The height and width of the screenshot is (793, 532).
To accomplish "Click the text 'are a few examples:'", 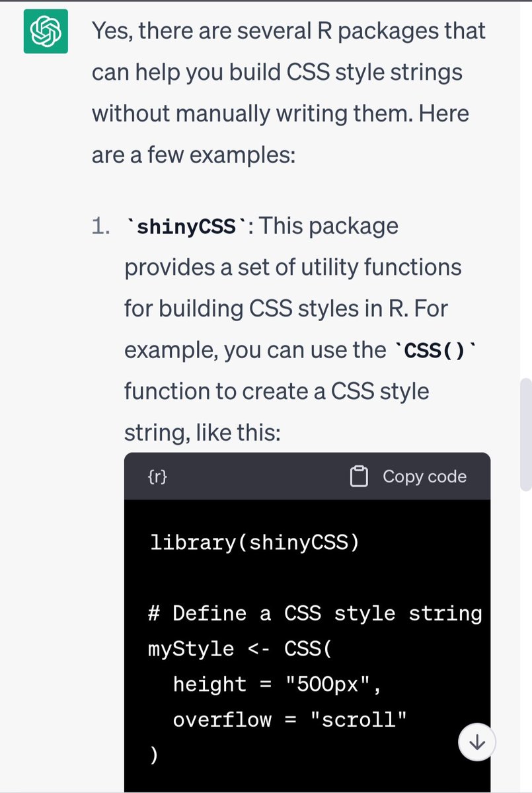I will (x=192, y=155).
